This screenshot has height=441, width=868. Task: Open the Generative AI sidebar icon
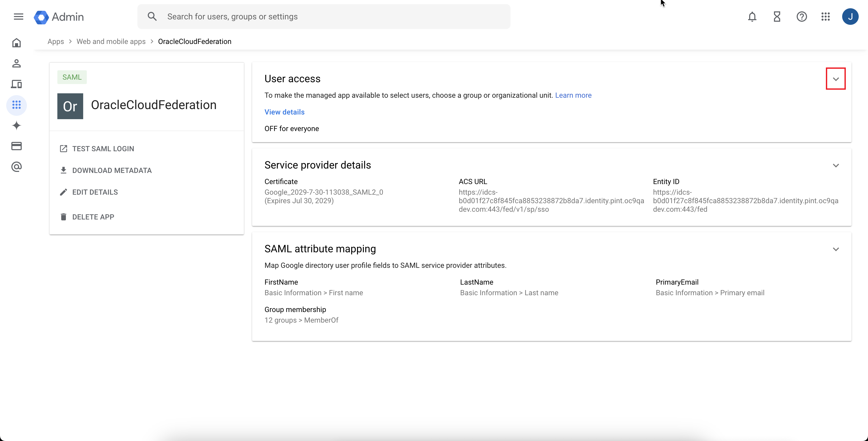(x=16, y=125)
